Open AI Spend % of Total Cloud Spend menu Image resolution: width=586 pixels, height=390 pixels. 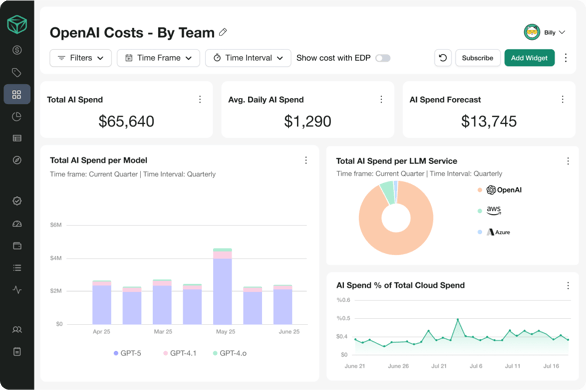(568, 285)
